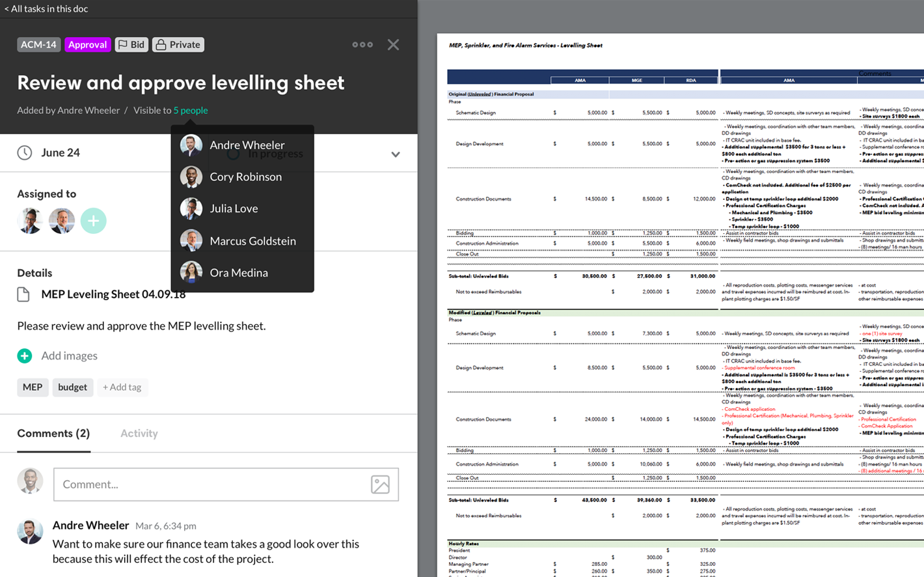Viewport: 924px width, 577px height.
Task: Switch to the Activity tab
Action: (139, 434)
